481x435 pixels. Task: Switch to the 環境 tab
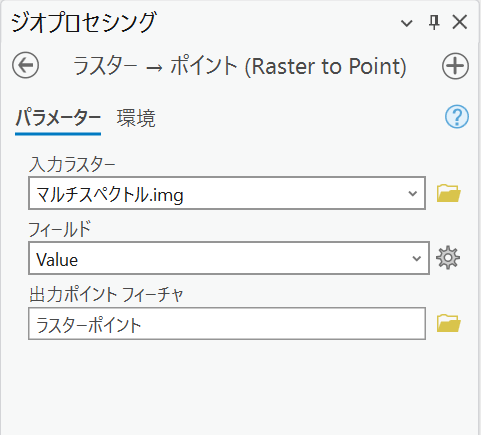pos(136,118)
